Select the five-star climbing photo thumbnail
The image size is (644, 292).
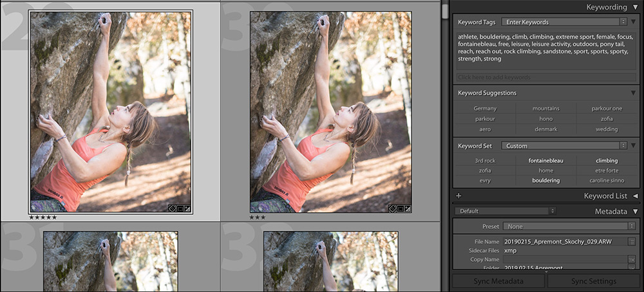111,111
